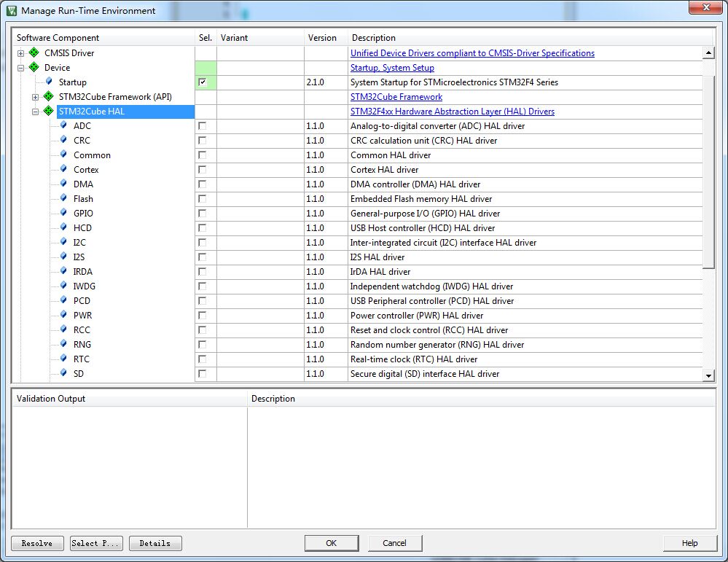The width and height of the screenshot is (728, 562).
Task: Enable the DMA controller driver checkbox
Action: point(203,184)
